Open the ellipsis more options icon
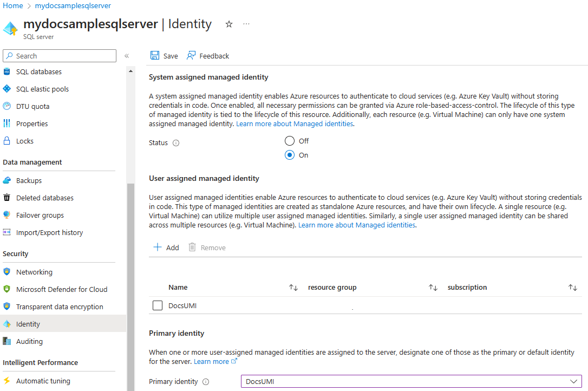 click(x=246, y=24)
